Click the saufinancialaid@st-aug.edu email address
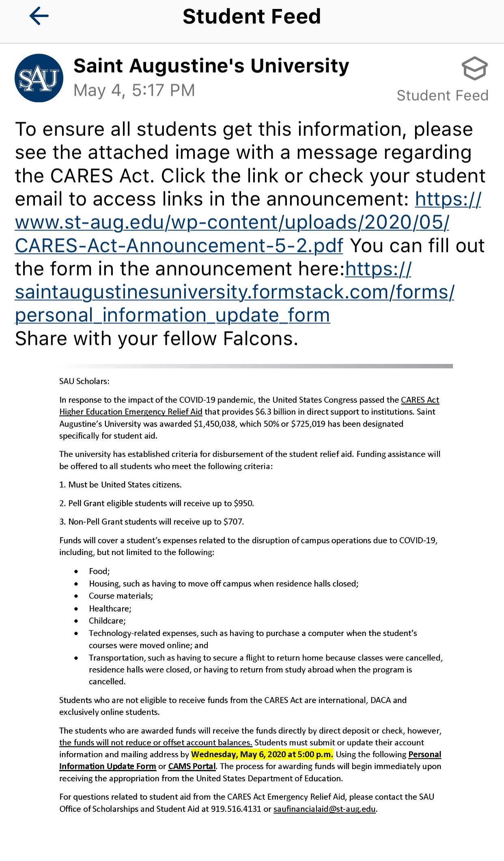Viewport: 504px width, 861px height. (324, 809)
